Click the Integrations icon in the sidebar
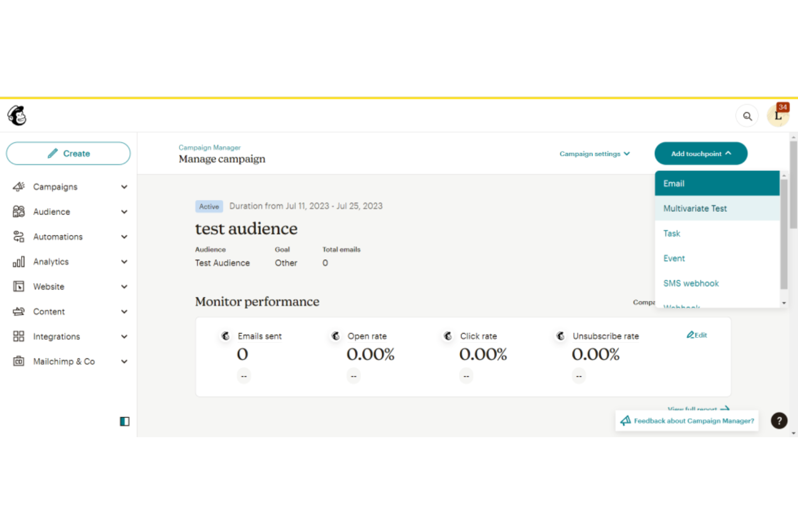This screenshot has height=532, width=798. click(18, 336)
